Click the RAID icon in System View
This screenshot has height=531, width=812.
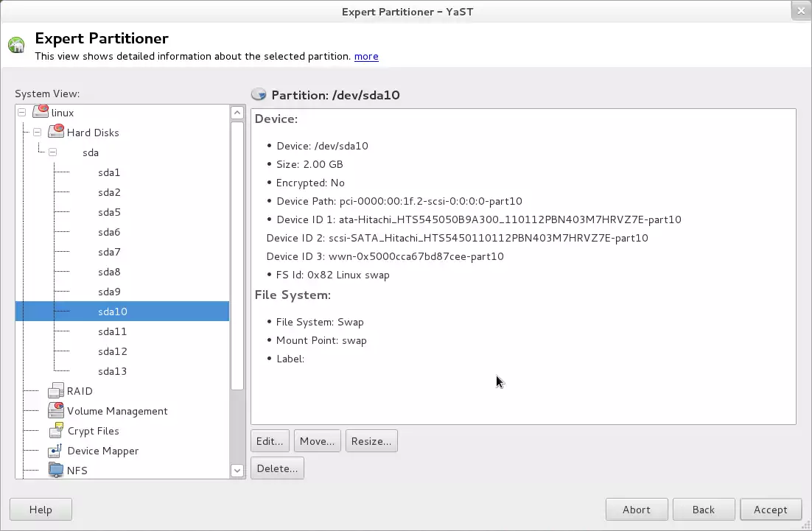(56, 391)
